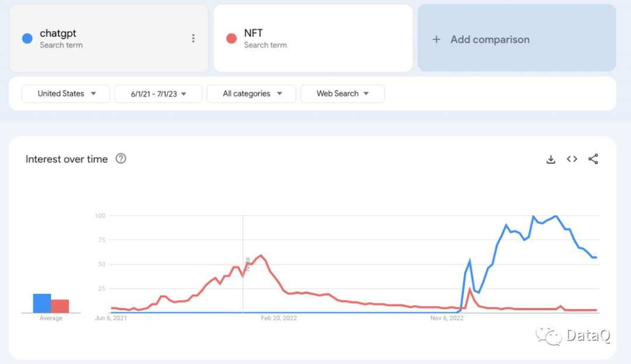Click the Jun 6, 2021 axis label
The image size is (631, 364).
(110, 318)
